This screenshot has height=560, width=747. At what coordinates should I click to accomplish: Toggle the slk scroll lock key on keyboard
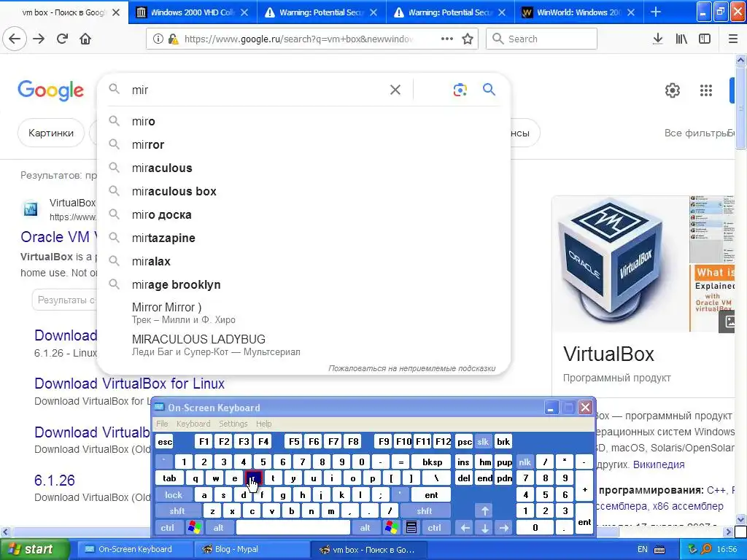tap(483, 441)
